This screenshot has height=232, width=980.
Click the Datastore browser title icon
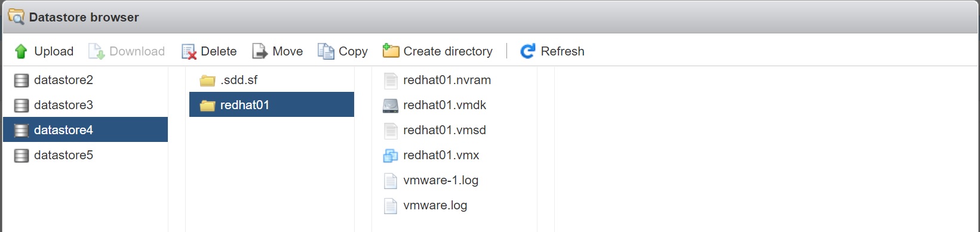(x=16, y=17)
